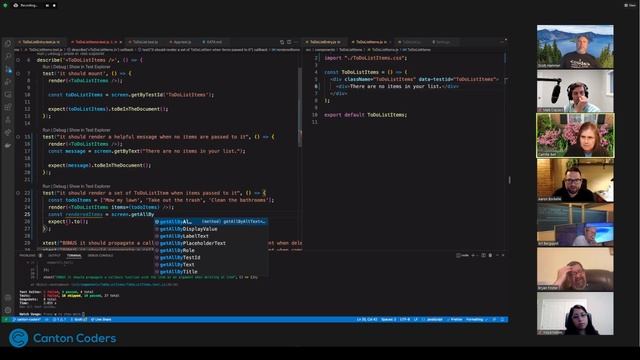
Task: Click the JavaScript language mode in status bar
Action: click(x=434, y=320)
